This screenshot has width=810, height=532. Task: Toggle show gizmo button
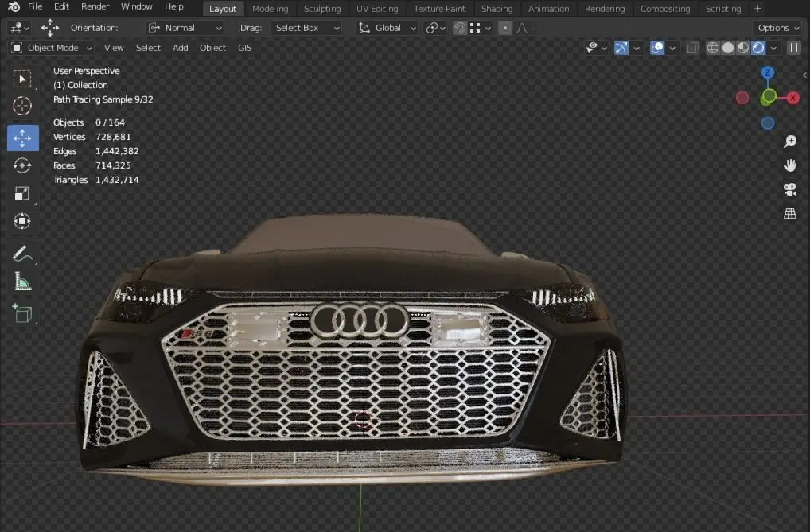pos(621,48)
